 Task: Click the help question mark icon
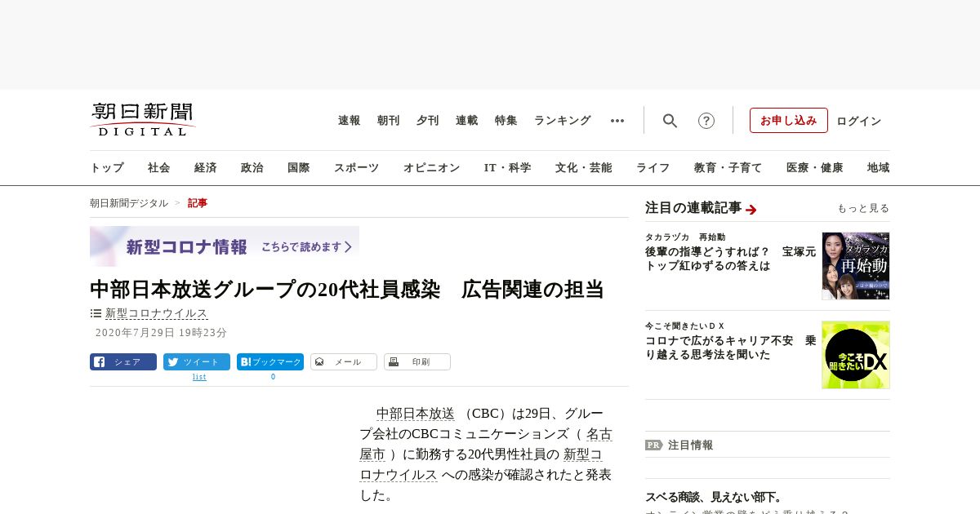[706, 121]
